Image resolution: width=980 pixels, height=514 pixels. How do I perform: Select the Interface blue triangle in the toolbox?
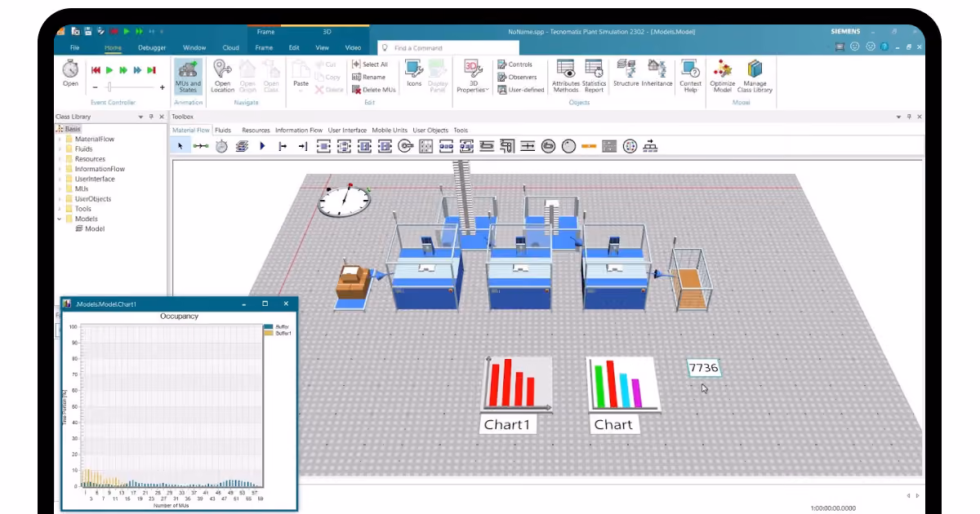click(262, 146)
